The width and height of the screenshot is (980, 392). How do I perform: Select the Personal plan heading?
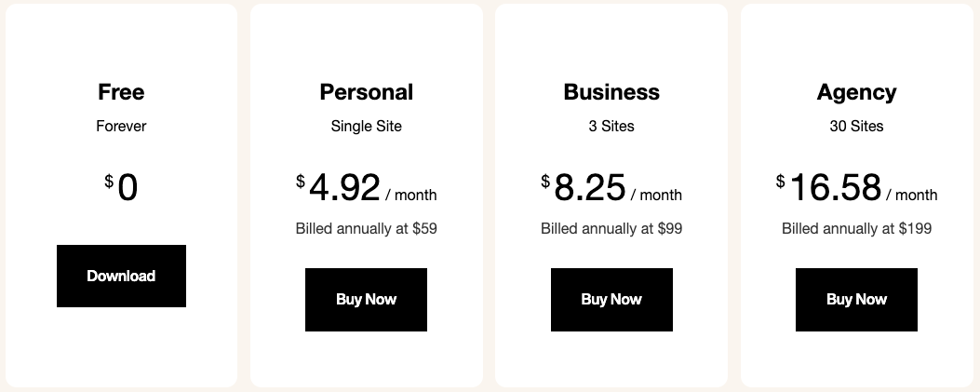click(x=367, y=92)
